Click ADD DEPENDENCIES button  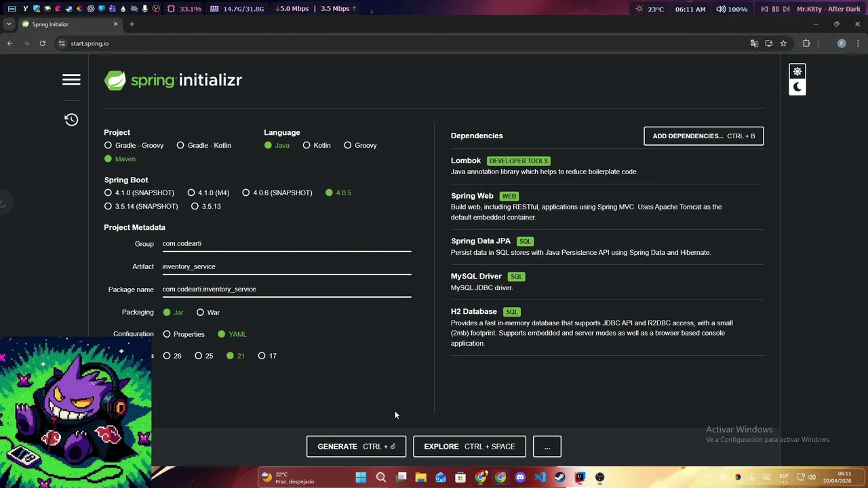click(703, 136)
